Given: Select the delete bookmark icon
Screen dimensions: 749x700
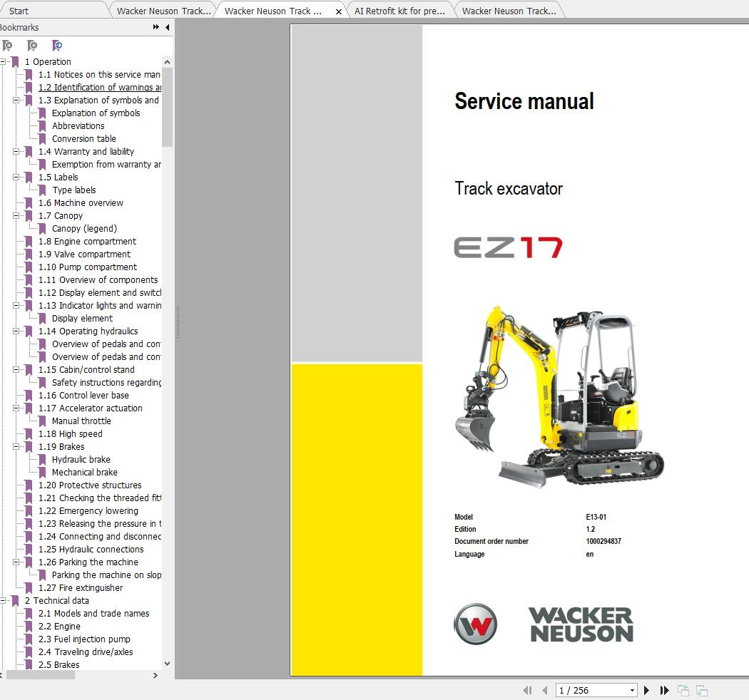Looking at the screenshot, I should pos(8,45).
